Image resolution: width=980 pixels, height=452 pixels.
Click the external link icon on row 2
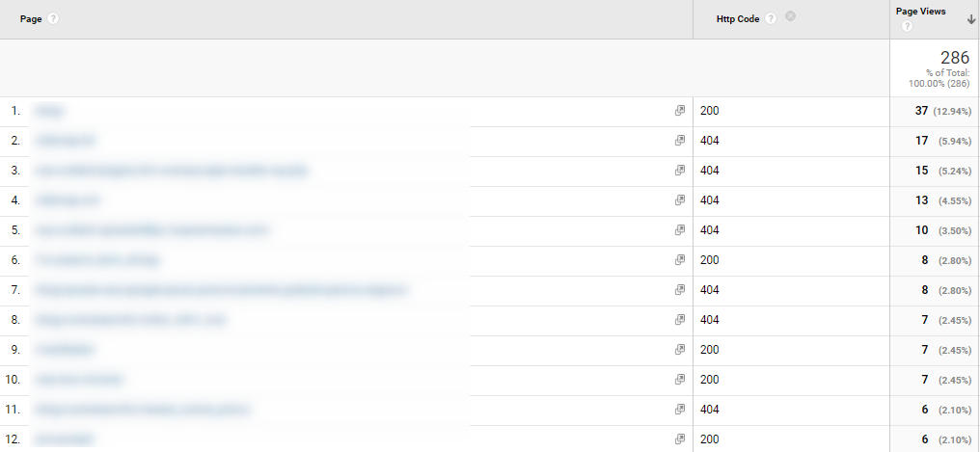click(679, 141)
